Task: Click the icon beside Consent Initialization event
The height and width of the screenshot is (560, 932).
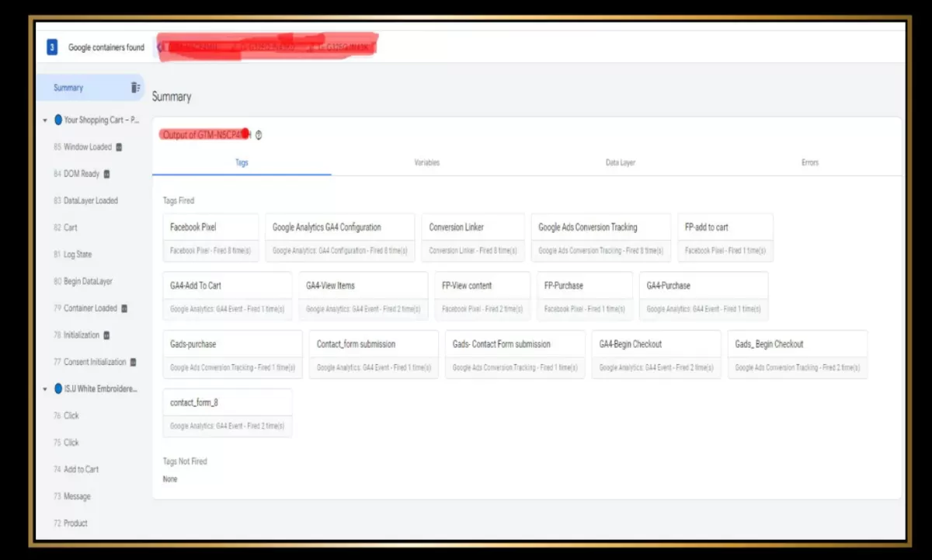Action: (133, 362)
